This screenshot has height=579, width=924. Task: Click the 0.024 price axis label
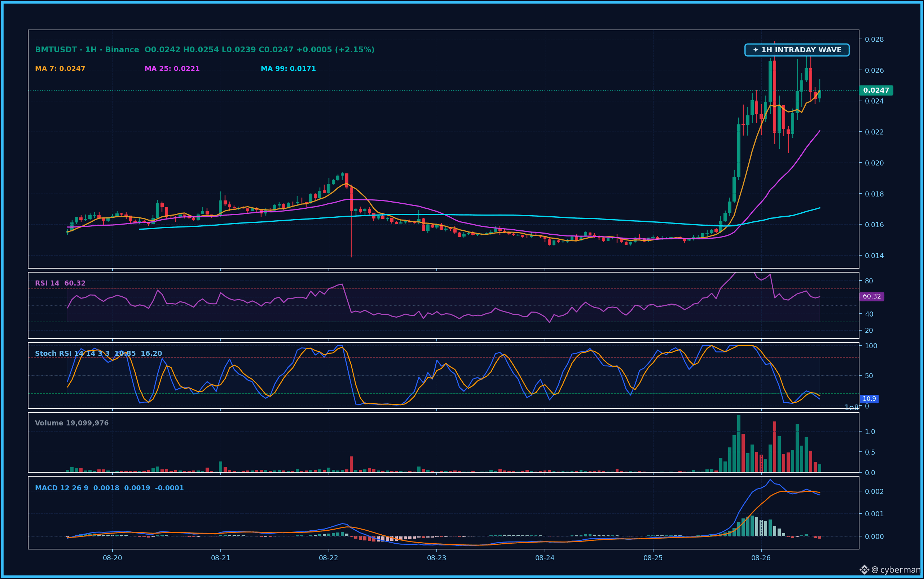pyautogui.click(x=874, y=101)
